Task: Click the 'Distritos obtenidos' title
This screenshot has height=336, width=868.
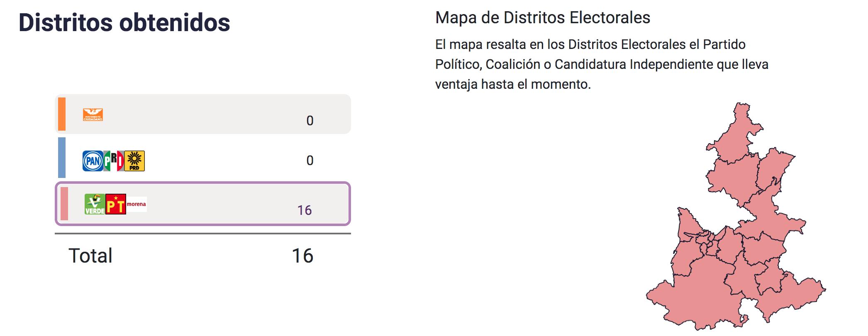Action: click(124, 22)
